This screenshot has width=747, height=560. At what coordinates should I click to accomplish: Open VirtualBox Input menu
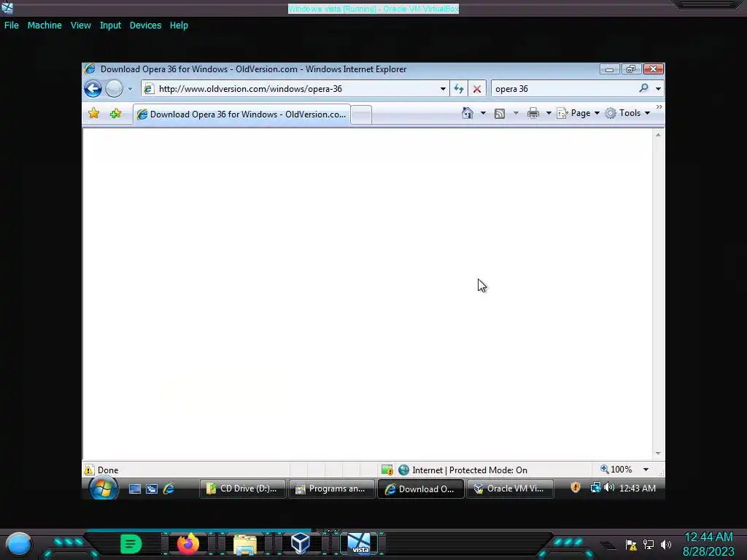[110, 26]
